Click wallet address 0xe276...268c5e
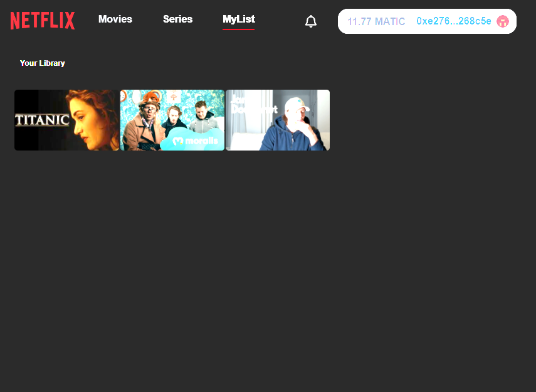Viewport: 536px width, 392px height. click(454, 21)
